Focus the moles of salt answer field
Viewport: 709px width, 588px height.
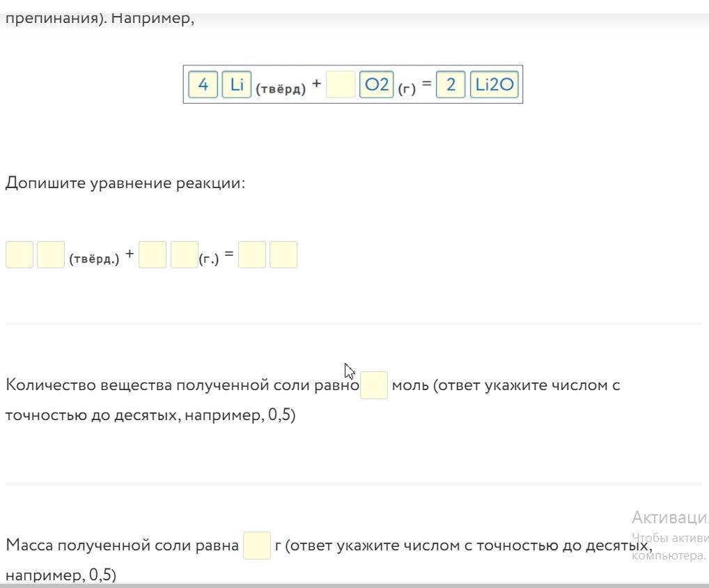[x=374, y=385]
